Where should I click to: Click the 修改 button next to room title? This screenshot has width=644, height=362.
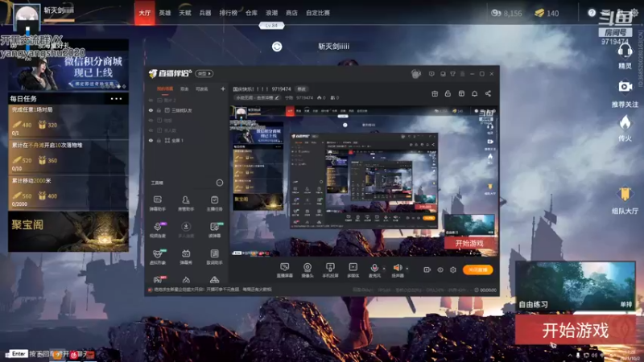[x=301, y=88]
